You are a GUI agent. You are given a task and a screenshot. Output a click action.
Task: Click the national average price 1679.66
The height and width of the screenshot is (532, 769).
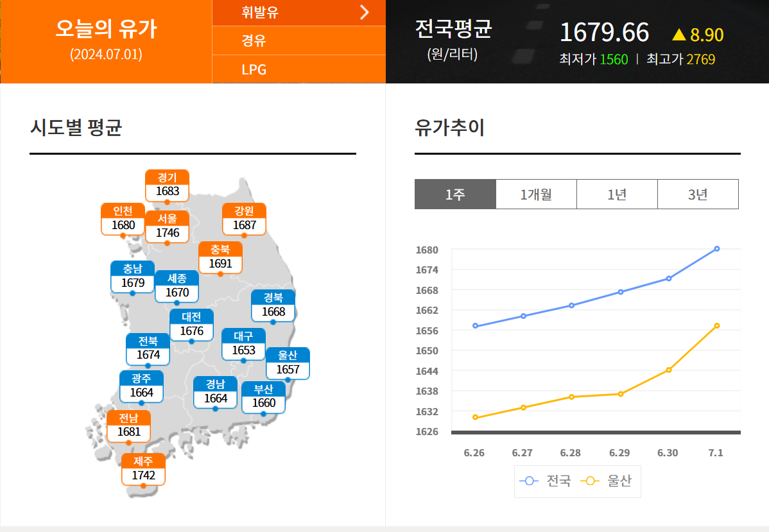[x=604, y=32]
